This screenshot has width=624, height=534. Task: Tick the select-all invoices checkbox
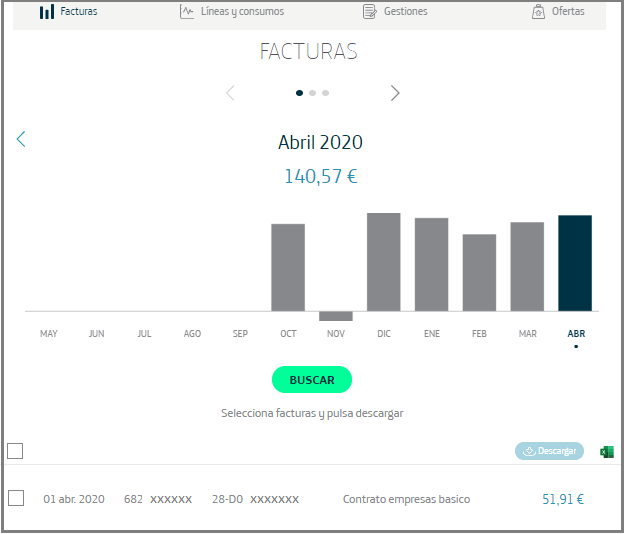pos(15,451)
